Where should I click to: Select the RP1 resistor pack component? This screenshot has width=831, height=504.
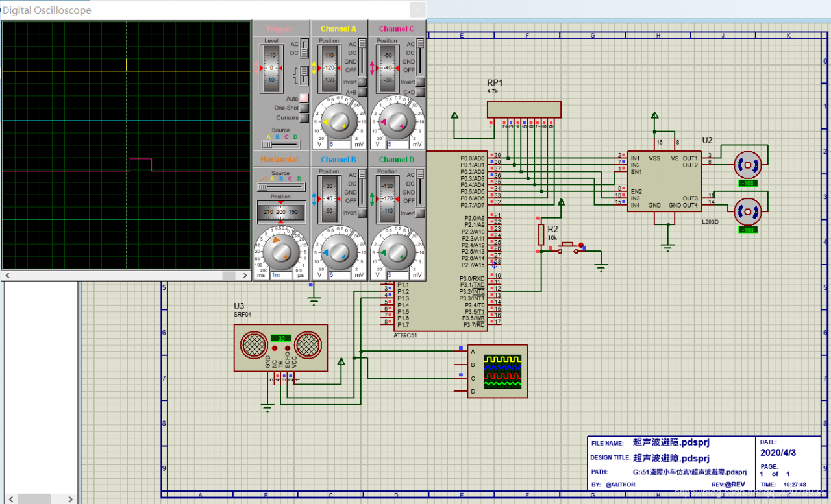[525, 109]
